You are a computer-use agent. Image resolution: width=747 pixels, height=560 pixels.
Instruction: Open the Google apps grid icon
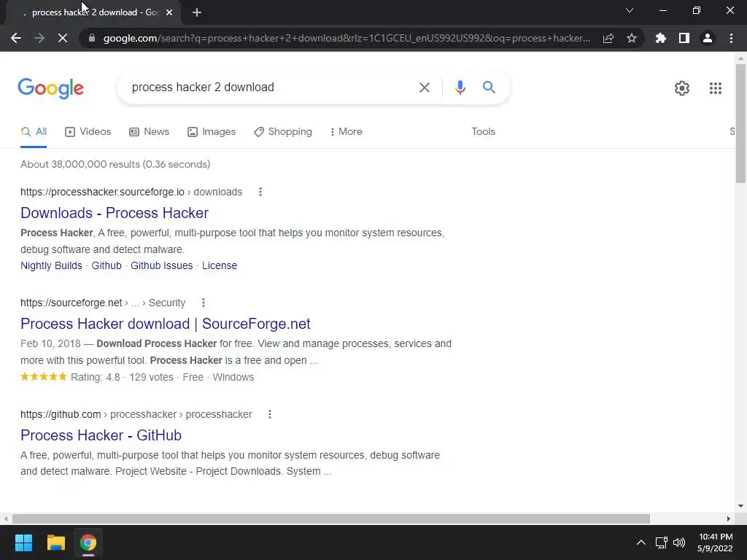[x=715, y=88]
